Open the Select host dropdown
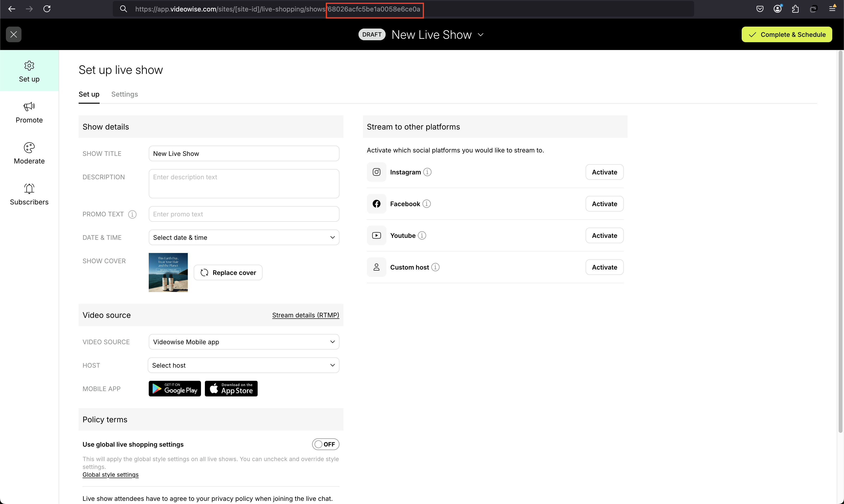This screenshot has height=504, width=844. point(243,365)
